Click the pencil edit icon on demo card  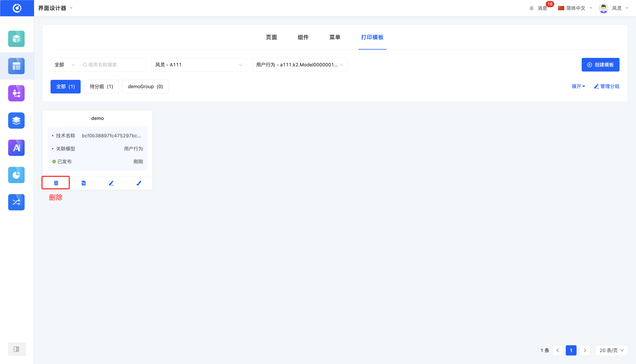pos(111,183)
